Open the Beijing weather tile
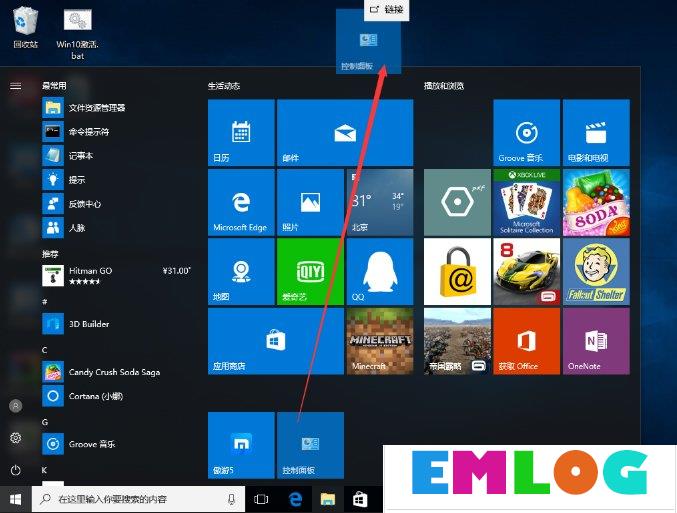The image size is (677, 513). 380,202
